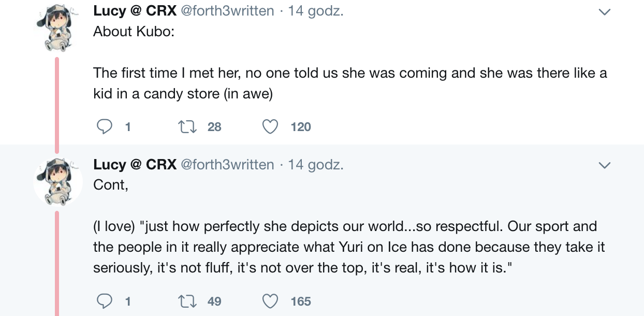Like the tweet with 165 likes
The image size is (644, 316).
point(270,301)
